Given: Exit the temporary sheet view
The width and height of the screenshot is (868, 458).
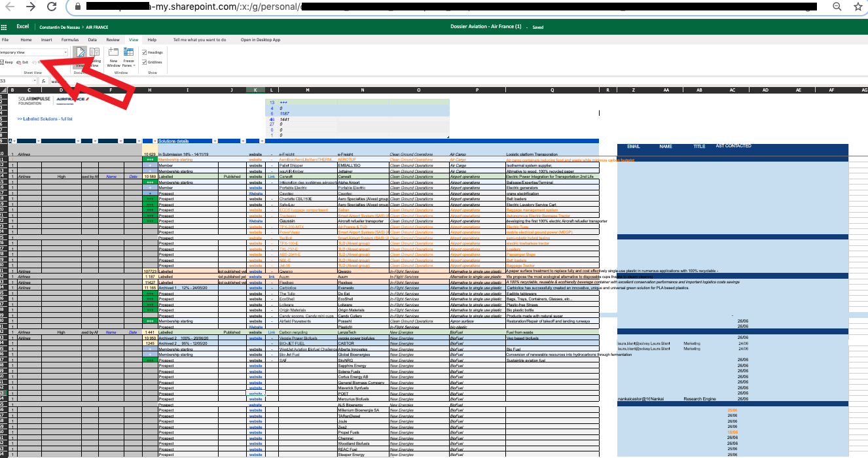Looking at the screenshot, I should 22,62.
